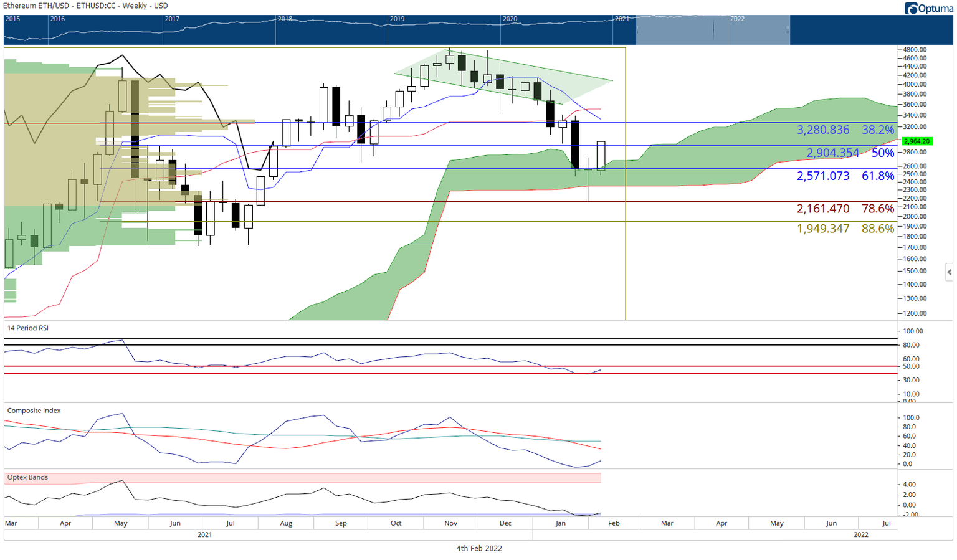The height and width of the screenshot is (560, 957).
Task: Select the 2016 label in the overview timeline
Action: 57,19
